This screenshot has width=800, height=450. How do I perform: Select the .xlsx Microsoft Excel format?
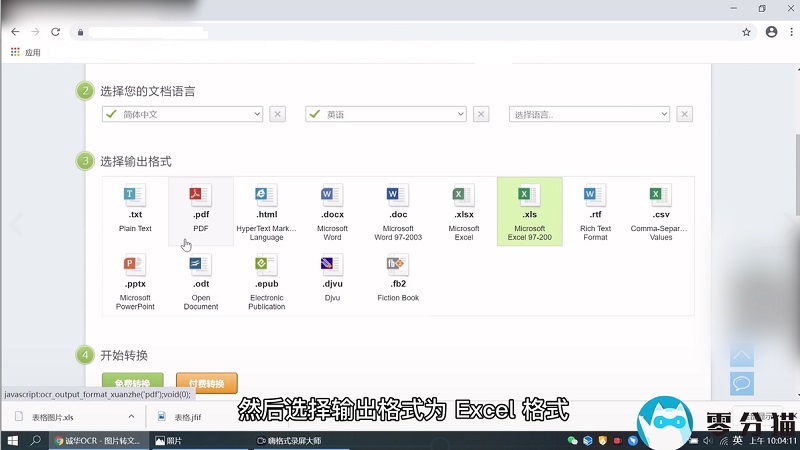coord(463,196)
